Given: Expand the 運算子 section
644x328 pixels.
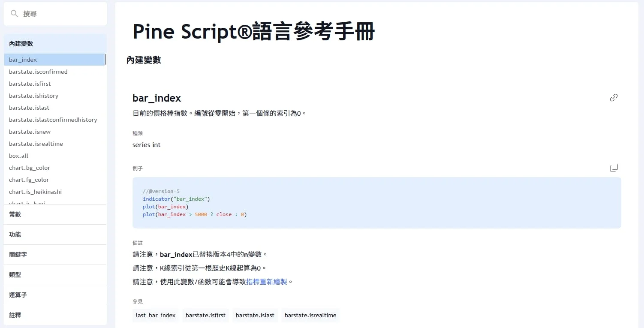Looking at the screenshot, I should pyautogui.click(x=55, y=295).
